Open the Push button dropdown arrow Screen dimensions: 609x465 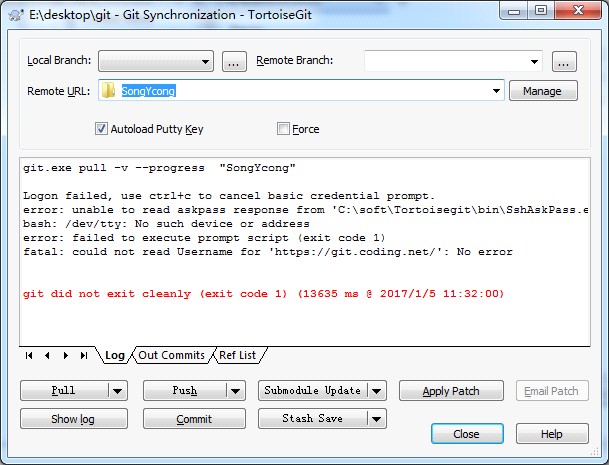pos(235,391)
